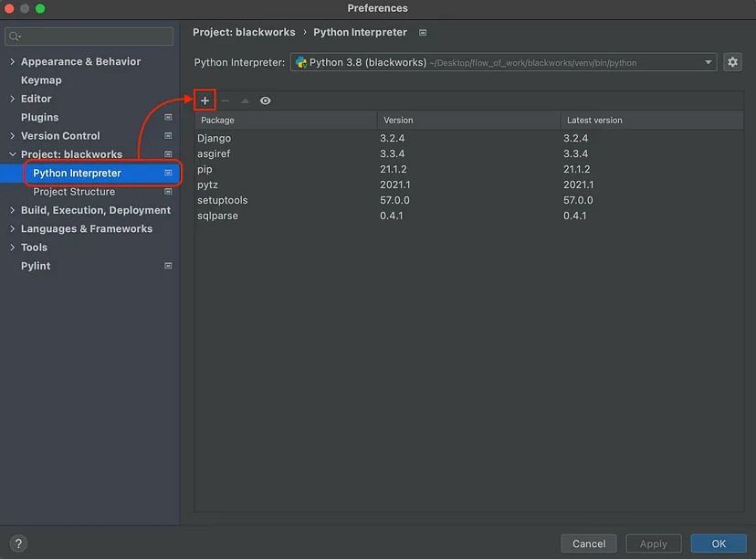This screenshot has height=559, width=756.
Task: Click the project-level icon beside Python Interpreter
Action: click(168, 173)
